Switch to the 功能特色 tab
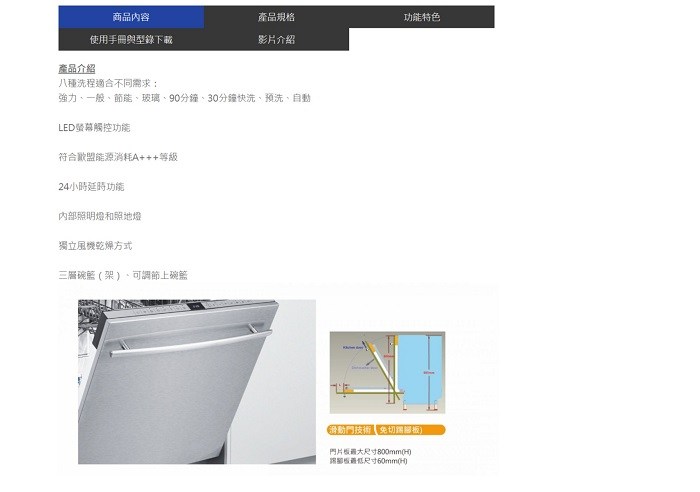700x492 pixels. [422, 17]
